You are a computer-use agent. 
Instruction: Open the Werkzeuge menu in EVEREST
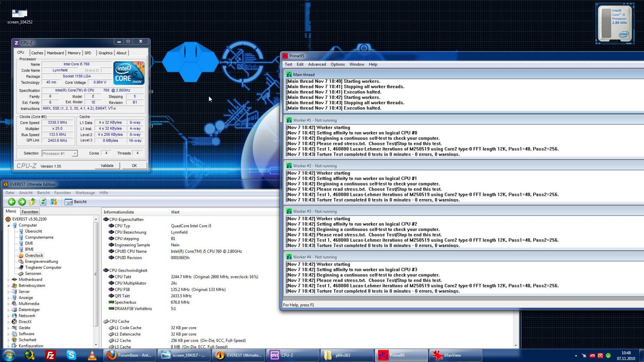point(85,193)
